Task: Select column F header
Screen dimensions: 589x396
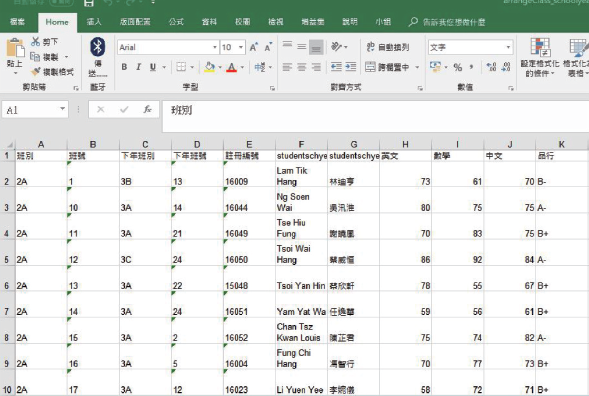Action: (301, 145)
